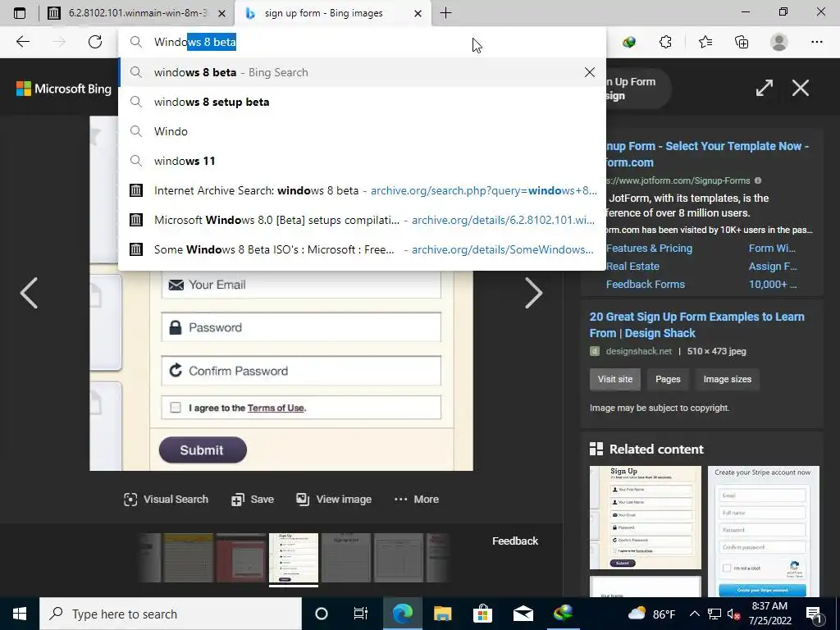Screen dimensions: 840x630
Task: Open the 'Feedback Forms' ad link
Action: coord(646,284)
